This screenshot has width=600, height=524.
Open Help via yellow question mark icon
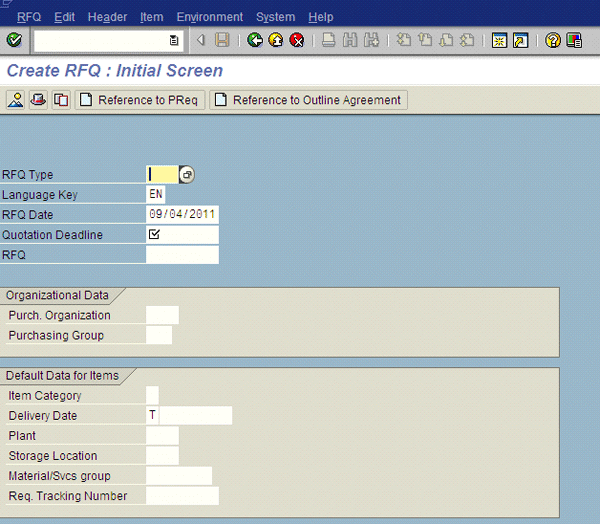[x=552, y=41]
